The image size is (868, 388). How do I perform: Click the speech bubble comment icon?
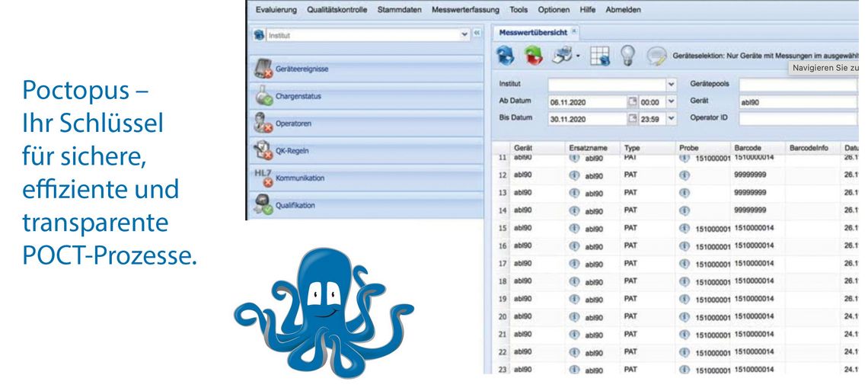click(x=656, y=56)
